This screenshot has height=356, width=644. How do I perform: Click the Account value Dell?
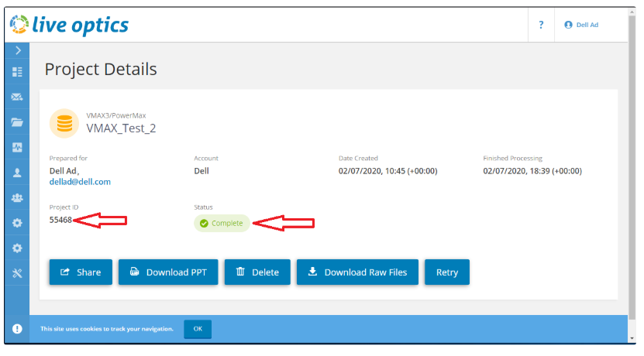201,171
